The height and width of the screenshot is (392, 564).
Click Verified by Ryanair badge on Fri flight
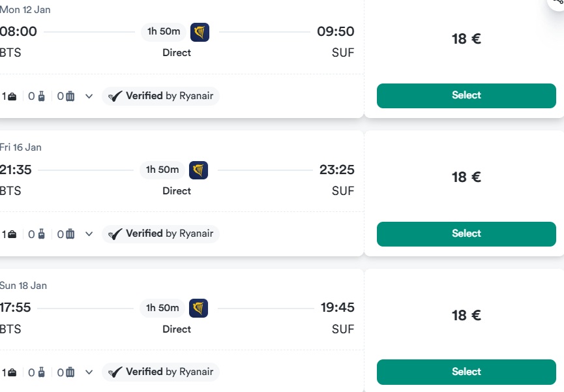161,234
